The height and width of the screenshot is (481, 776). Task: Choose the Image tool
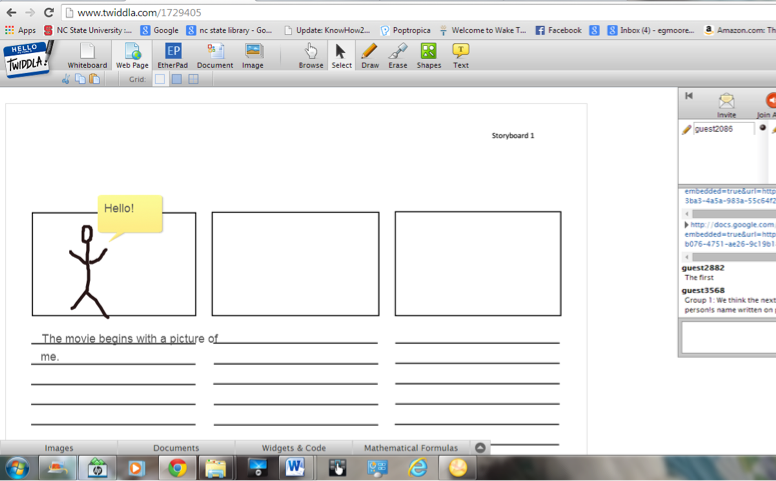coord(253,54)
